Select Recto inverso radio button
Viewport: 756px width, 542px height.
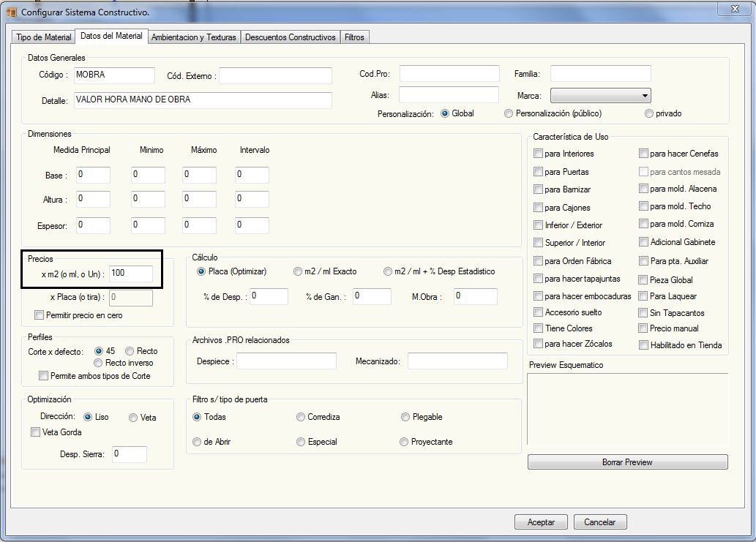coord(98,363)
